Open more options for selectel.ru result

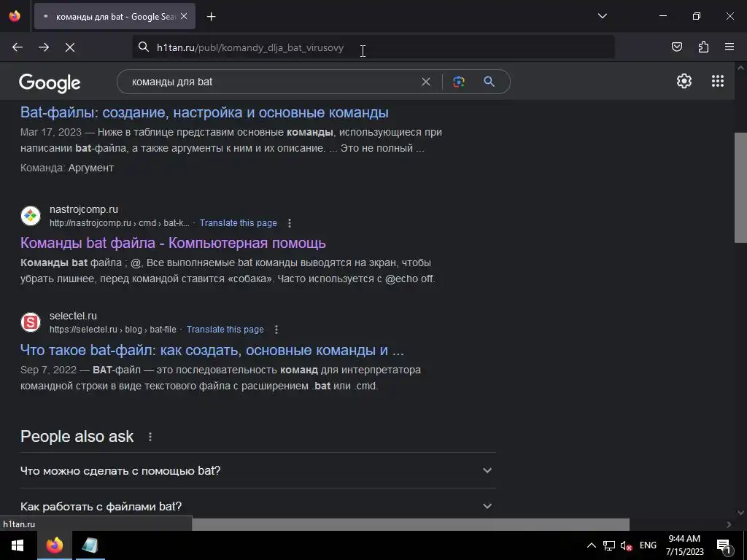(276, 330)
